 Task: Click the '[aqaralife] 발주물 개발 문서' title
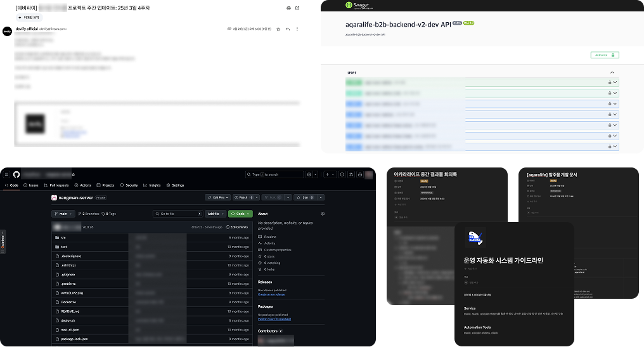(551, 174)
